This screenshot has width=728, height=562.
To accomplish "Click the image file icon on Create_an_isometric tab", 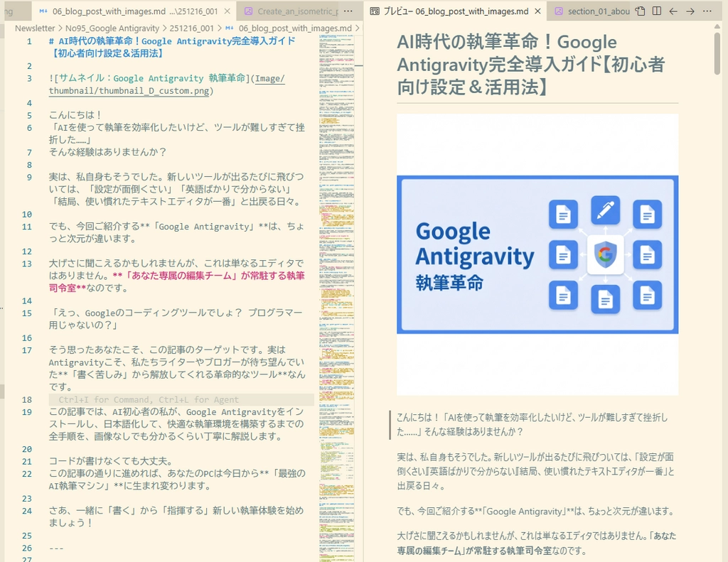I will point(248,11).
